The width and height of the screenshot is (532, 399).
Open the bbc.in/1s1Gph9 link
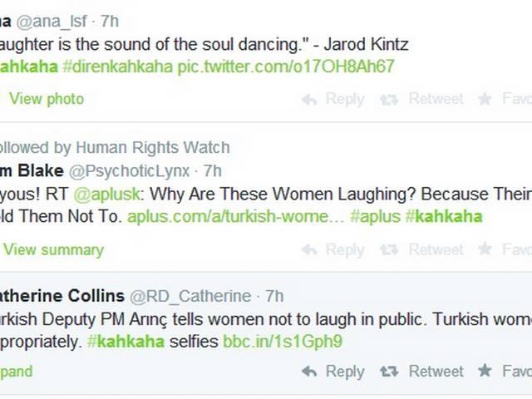tap(283, 342)
